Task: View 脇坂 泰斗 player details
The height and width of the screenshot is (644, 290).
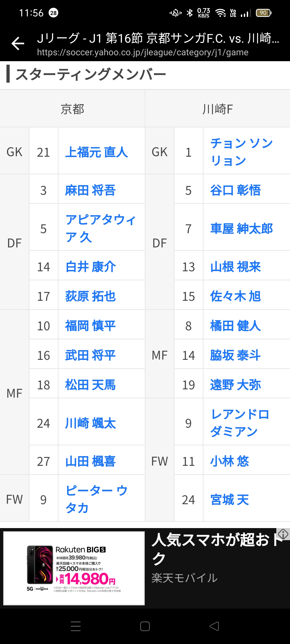Action: 235,356
